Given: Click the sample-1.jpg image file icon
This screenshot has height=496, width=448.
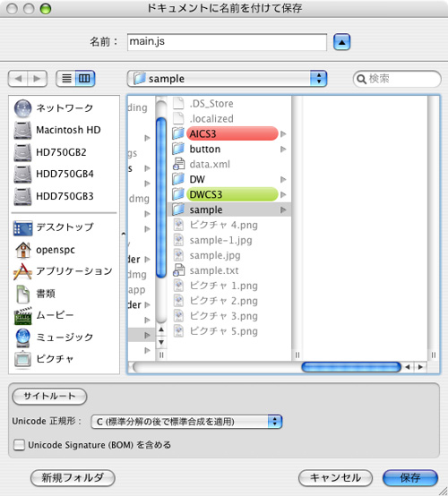Looking at the screenshot, I should tap(179, 240).
